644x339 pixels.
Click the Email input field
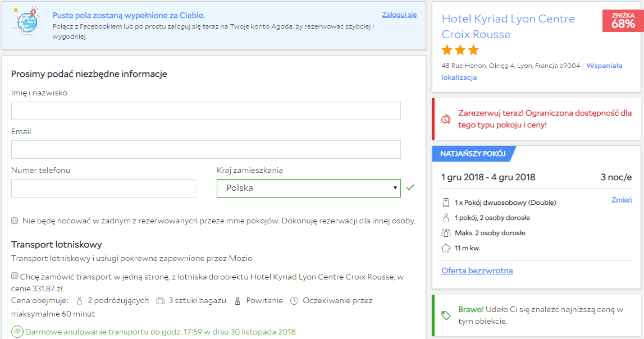(x=205, y=149)
